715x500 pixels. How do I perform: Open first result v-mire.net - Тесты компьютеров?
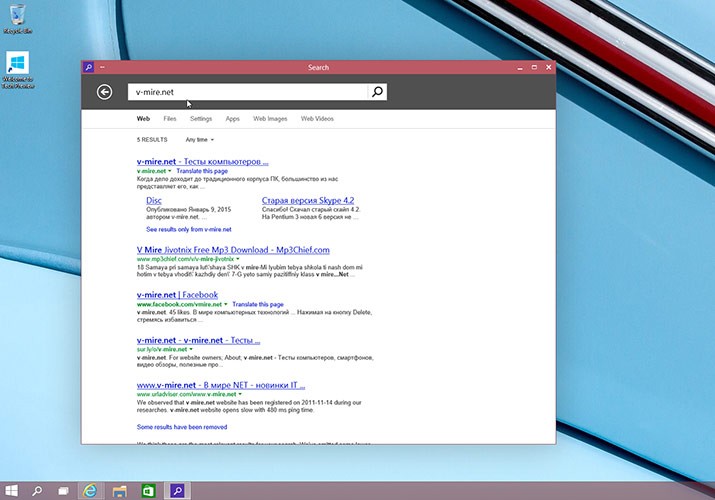[x=202, y=161]
